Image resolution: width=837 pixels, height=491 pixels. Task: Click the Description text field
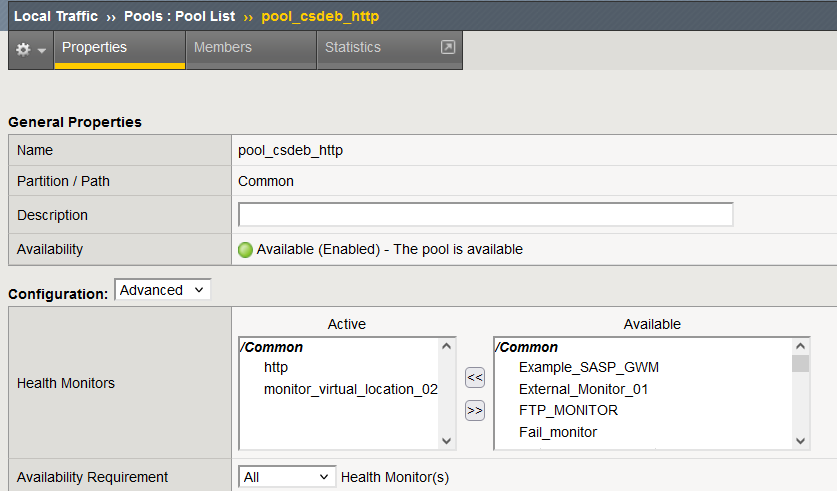[485, 215]
